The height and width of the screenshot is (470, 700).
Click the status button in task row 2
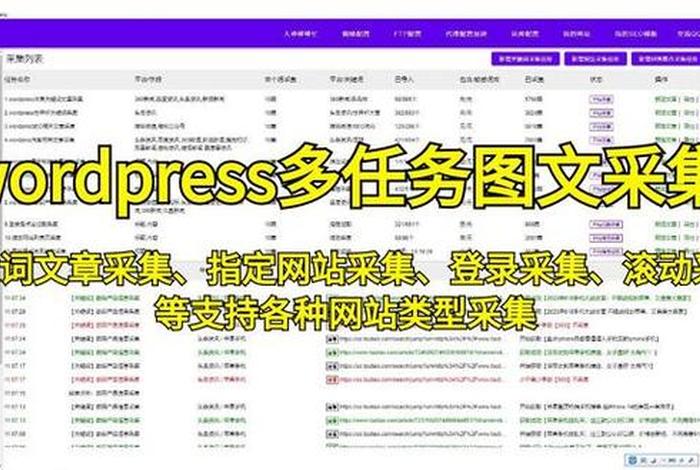coord(601,113)
